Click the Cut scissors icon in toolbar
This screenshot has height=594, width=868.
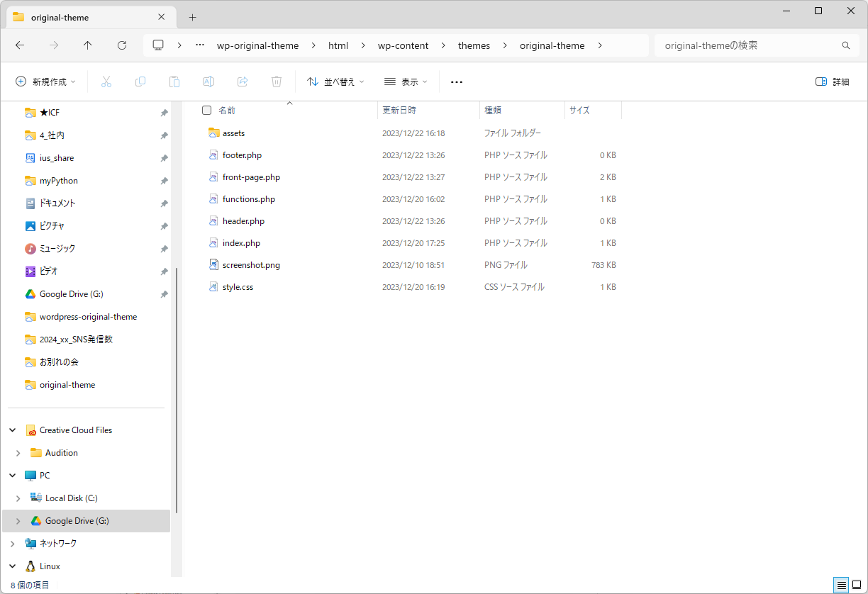click(x=106, y=82)
